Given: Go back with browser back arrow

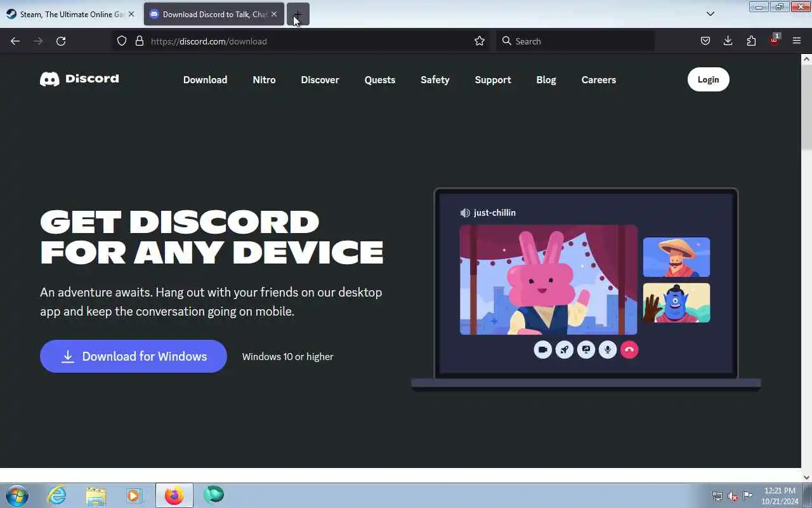Looking at the screenshot, I should [15, 41].
